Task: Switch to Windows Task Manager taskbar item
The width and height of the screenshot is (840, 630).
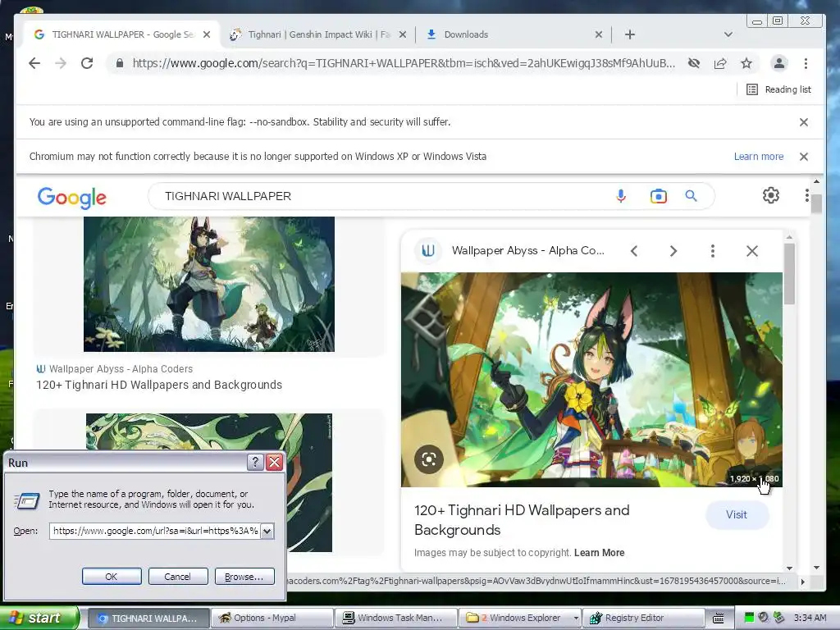Action: point(396,618)
